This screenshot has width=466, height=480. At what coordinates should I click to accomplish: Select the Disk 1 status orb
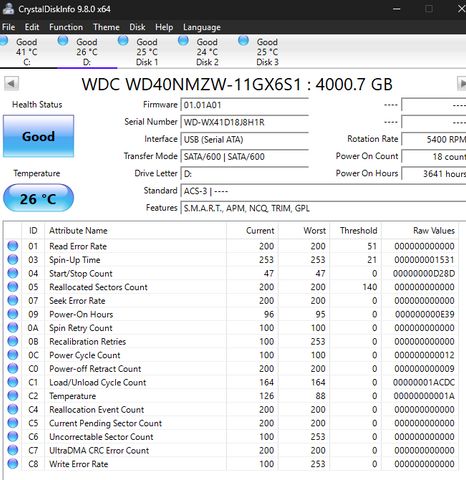click(x=123, y=41)
